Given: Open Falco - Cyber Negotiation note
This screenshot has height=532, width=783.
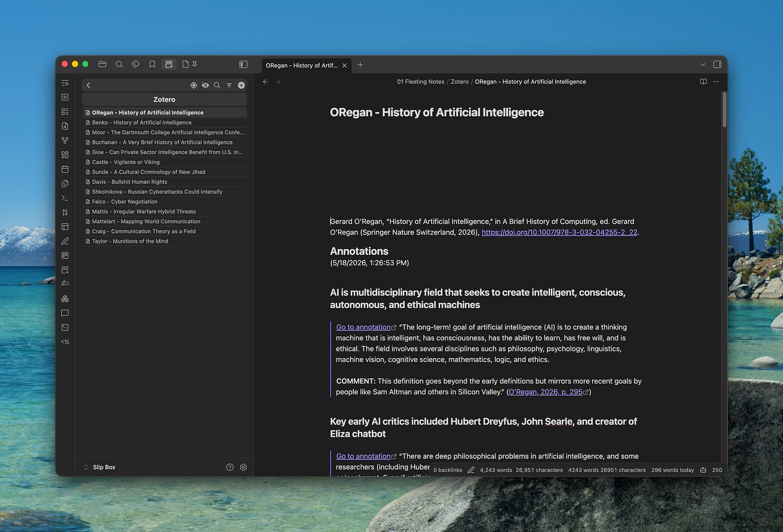Looking at the screenshot, I should click(x=165, y=202).
